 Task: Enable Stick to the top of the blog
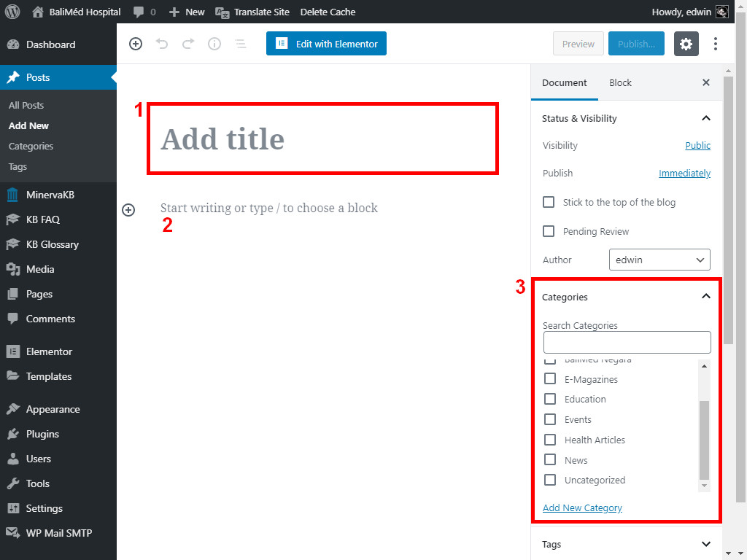[x=549, y=202]
